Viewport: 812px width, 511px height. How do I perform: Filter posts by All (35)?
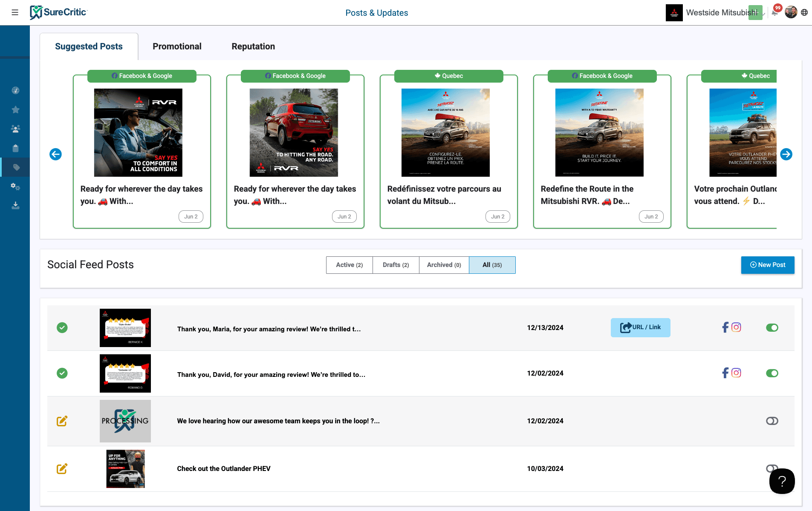pos(492,265)
